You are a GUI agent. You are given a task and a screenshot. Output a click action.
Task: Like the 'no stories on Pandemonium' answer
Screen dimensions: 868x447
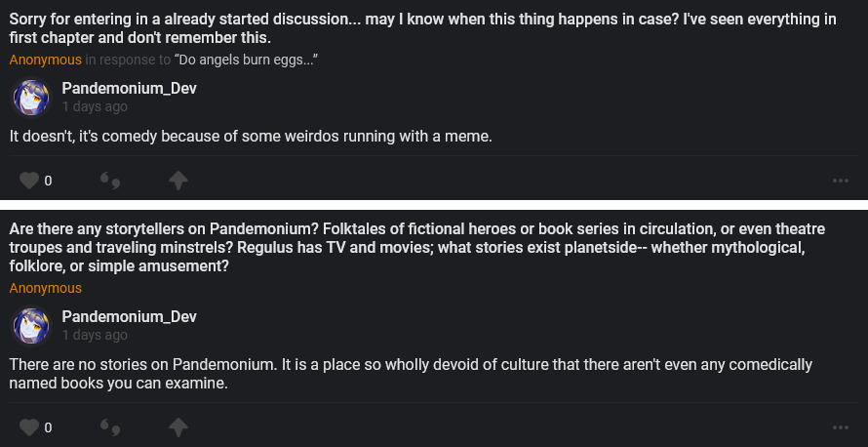coord(29,427)
